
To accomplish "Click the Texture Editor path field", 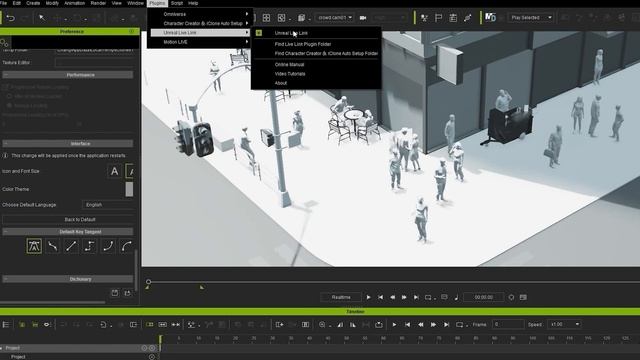I will (94, 62).
